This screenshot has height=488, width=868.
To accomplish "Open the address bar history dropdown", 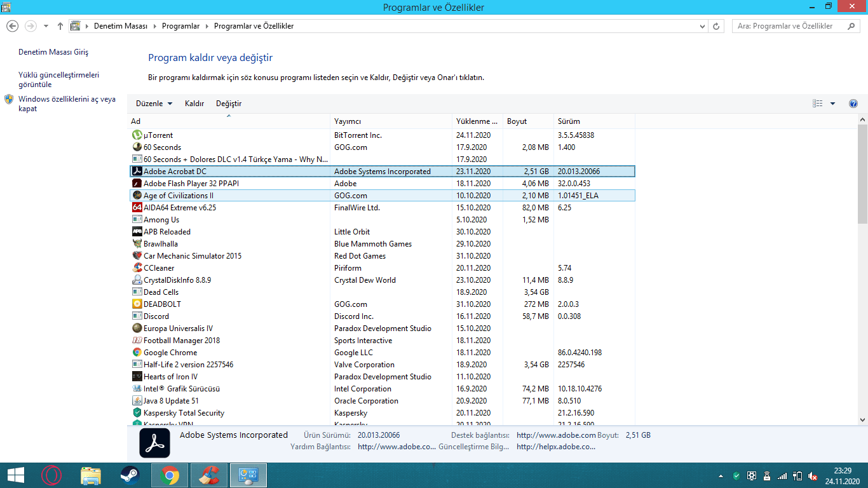I will [702, 26].
